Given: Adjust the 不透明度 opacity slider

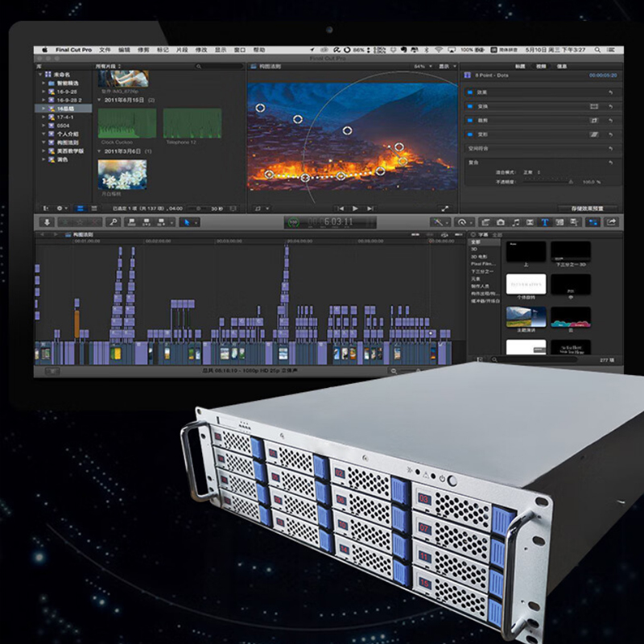Looking at the screenshot, I should (x=547, y=181).
